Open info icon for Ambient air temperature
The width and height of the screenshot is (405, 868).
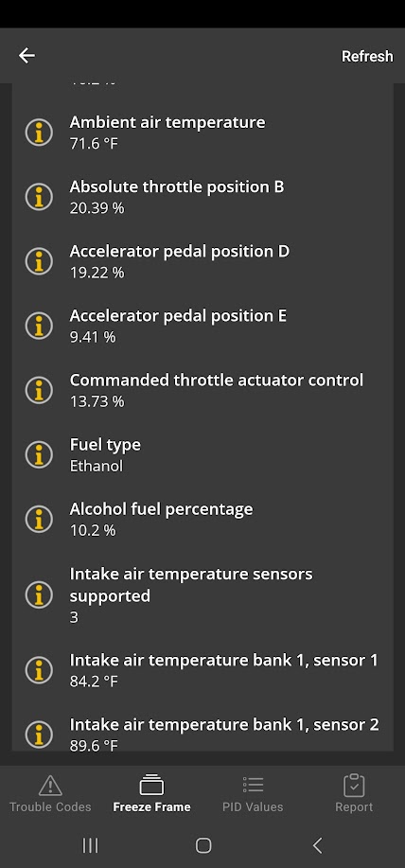[x=40, y=133]
